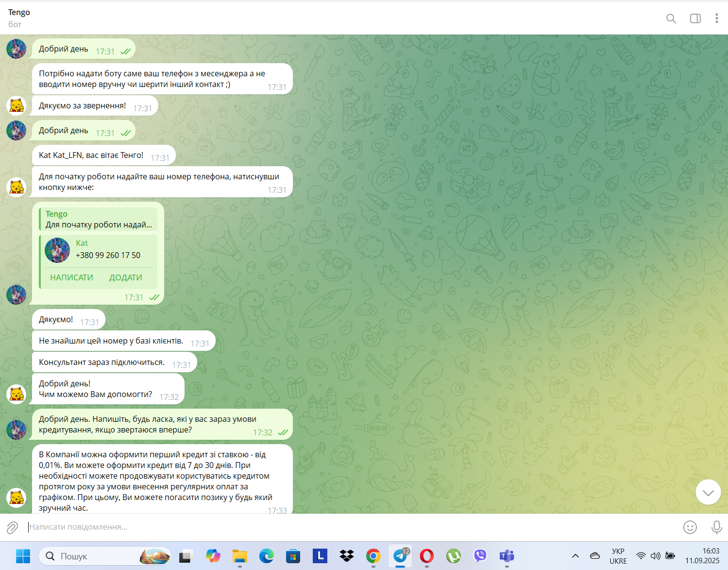Screen dimensions: 728x570
Task: Select the short 'Дякуємо!' message bubble
Action: 68,320
